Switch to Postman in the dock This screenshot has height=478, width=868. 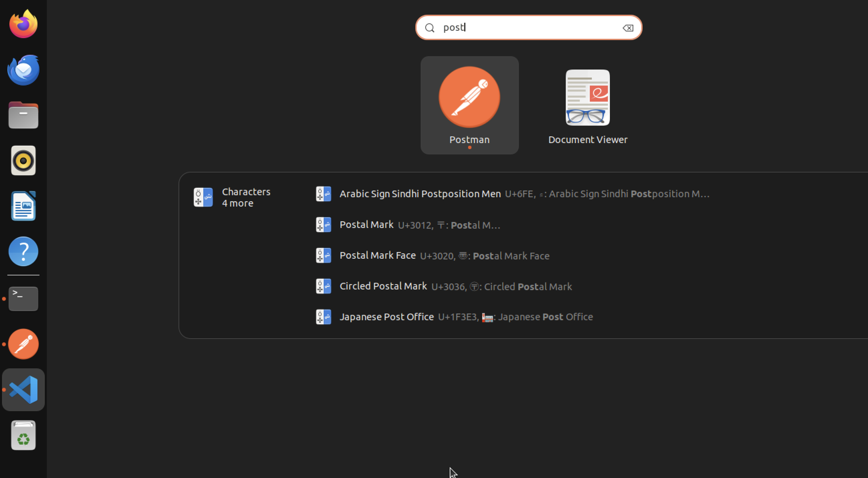click(23, 344)
